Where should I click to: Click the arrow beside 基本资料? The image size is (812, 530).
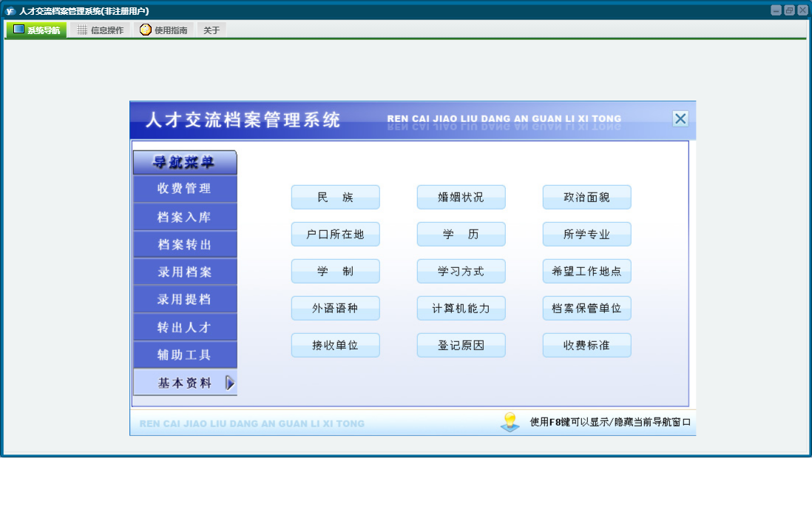230,383
